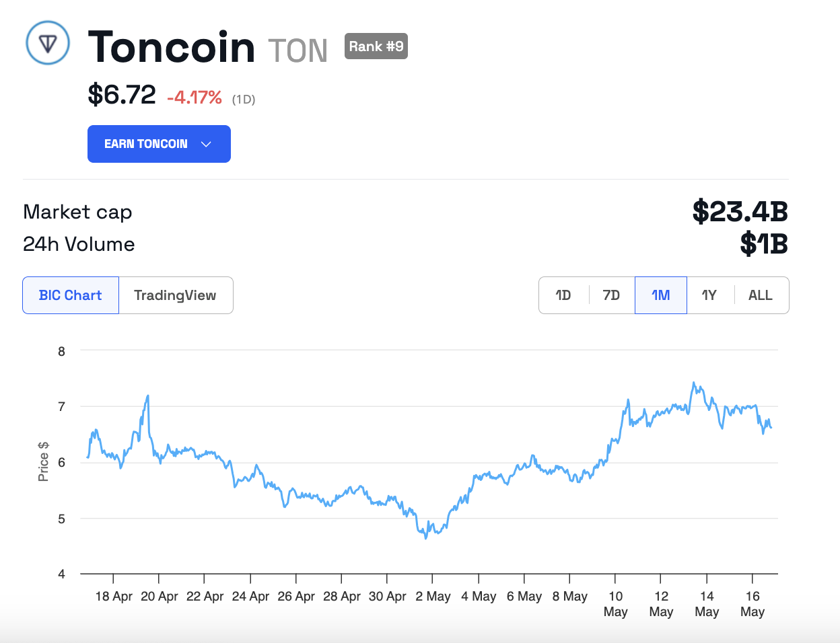The width and height of the screenshot is (840, 643).
Task: Click the 2 May marker on chart axis
Action: tap(433, 596)
